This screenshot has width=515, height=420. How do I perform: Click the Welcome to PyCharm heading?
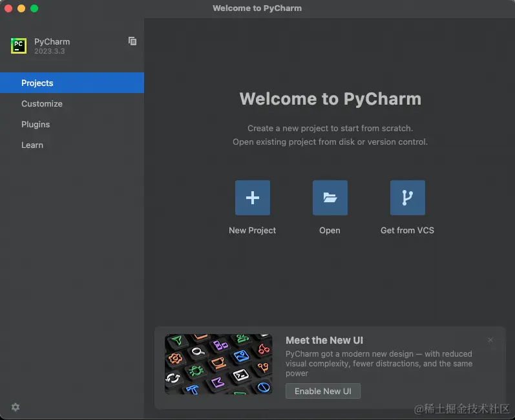point(330,99)
